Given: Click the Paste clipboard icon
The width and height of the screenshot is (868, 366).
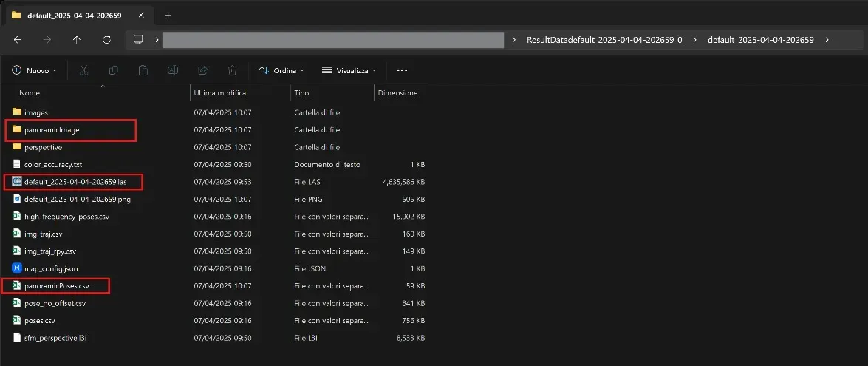Looking at the screenshot, I should 143,70.
